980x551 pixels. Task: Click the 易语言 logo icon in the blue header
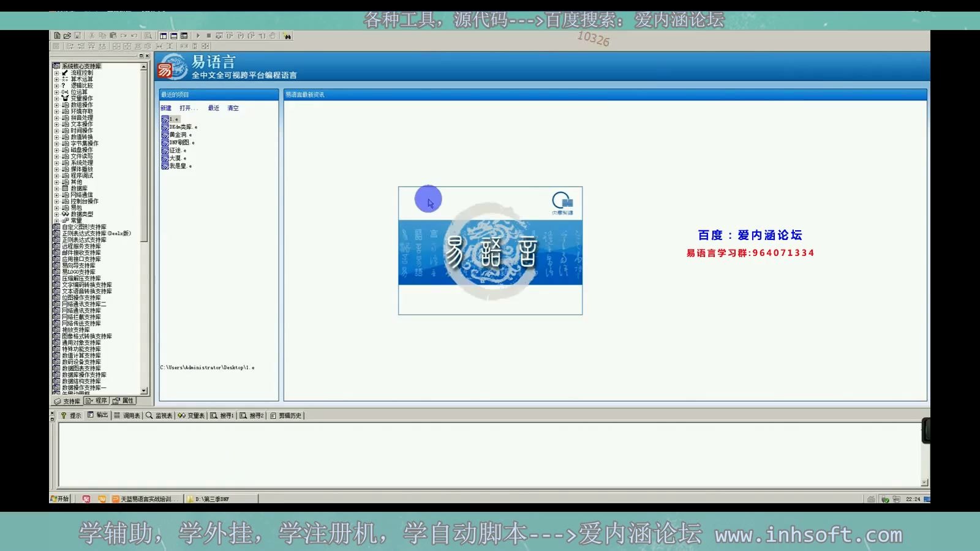pos(173,67)
